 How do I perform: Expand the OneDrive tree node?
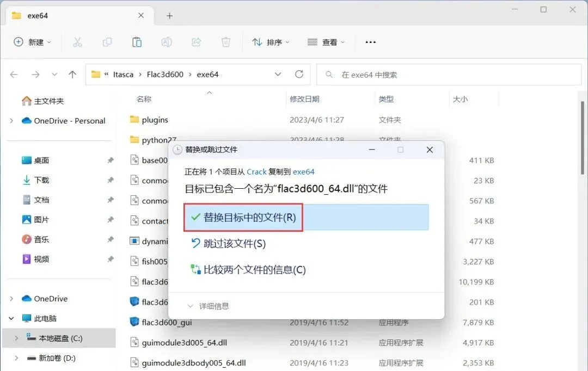click(x=11, y=299)
